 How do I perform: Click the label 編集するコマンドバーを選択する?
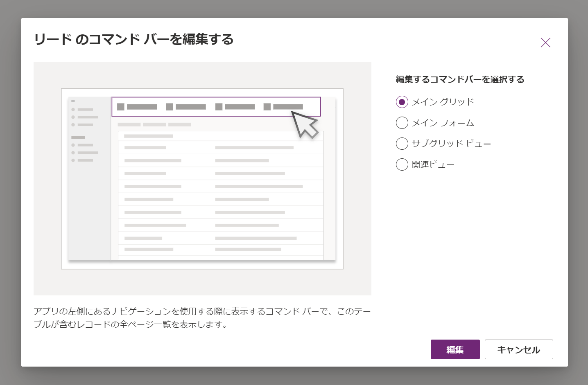click(460, 79)
